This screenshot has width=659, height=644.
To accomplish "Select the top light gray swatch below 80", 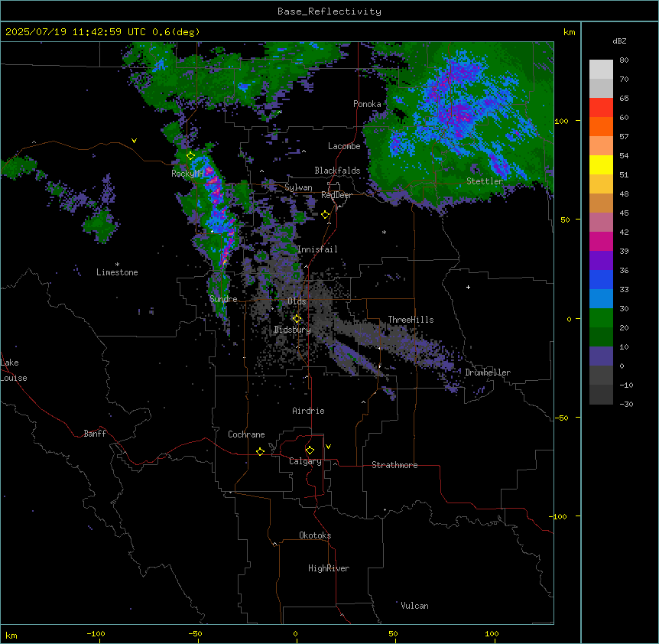I will pos(601,70).
